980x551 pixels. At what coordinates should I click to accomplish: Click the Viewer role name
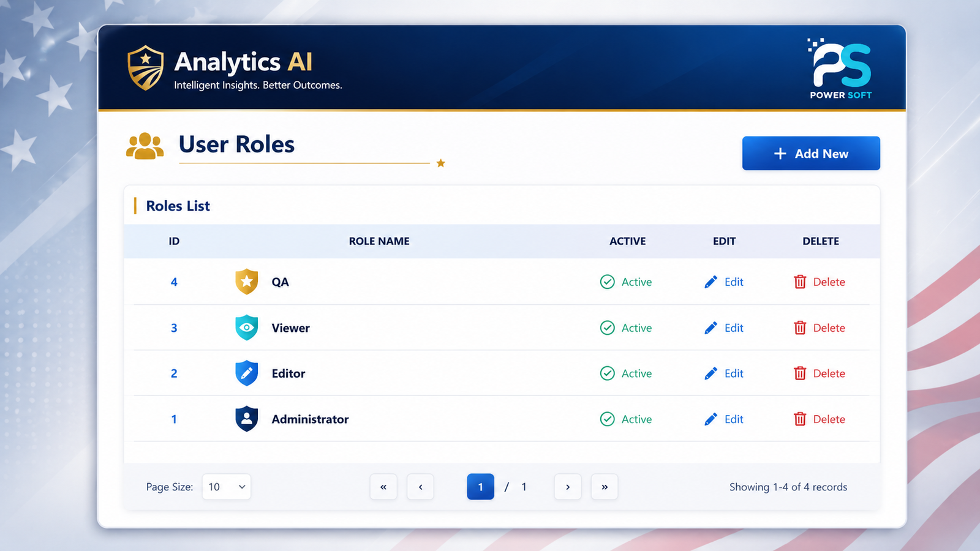tap(290, 328)
